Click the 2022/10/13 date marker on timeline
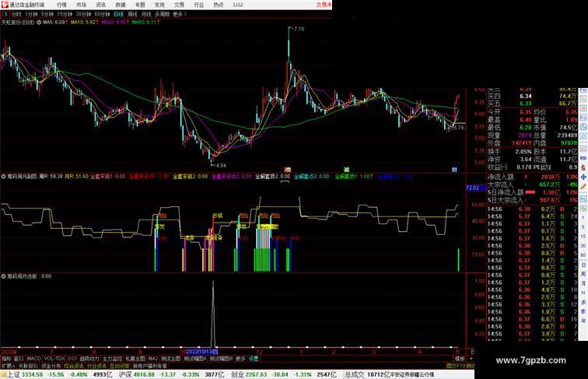The width and height of the screenshot is (588, 379). 202,352
